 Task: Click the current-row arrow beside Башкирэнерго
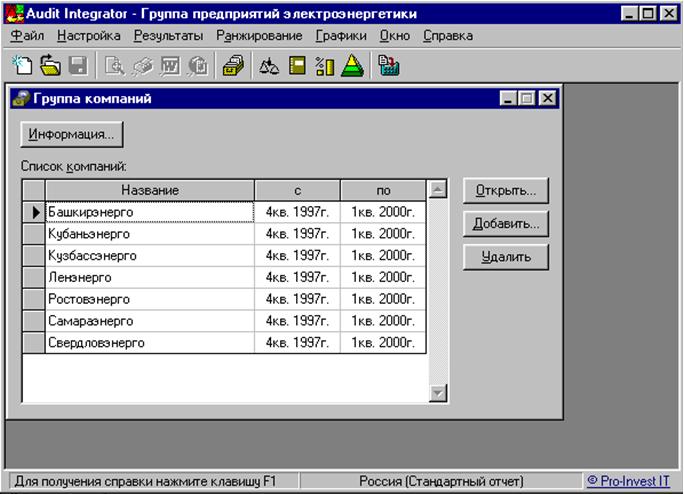(34, 212)
